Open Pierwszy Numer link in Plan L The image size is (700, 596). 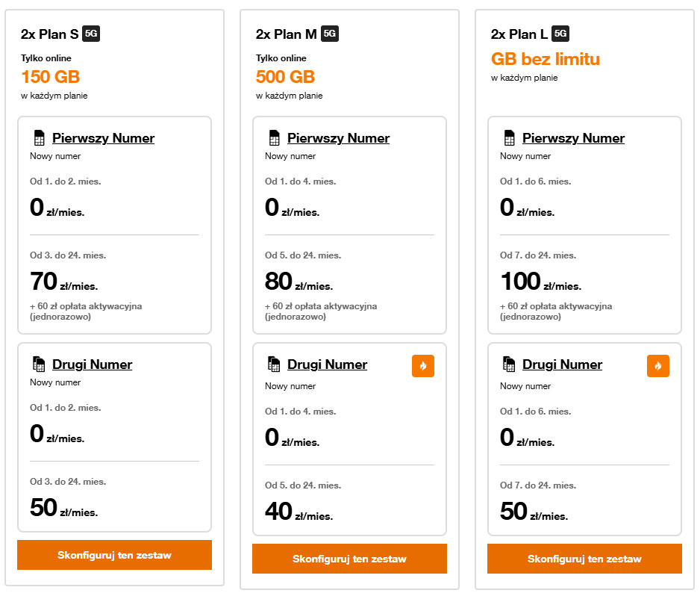[x=573, y=138]
